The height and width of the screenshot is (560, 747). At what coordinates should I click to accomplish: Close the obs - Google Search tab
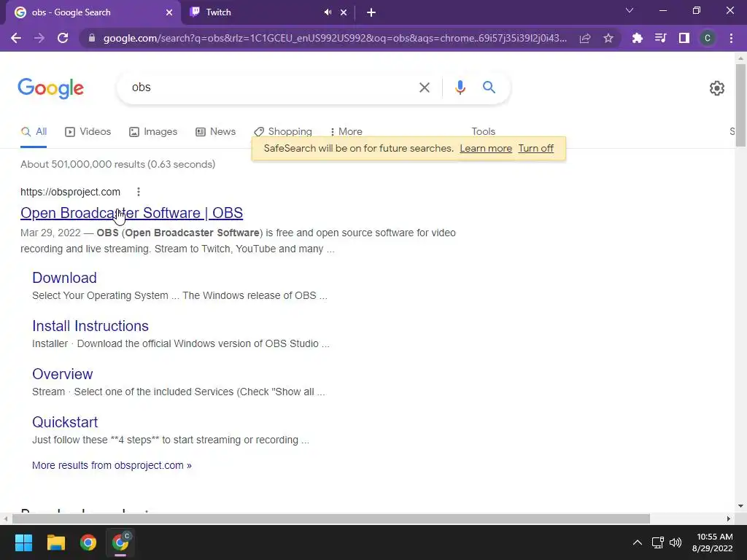tap(169, 13)
